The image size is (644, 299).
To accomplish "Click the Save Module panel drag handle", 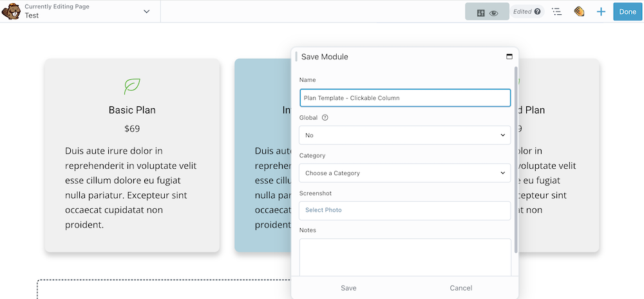I will (x=296, y=57).
